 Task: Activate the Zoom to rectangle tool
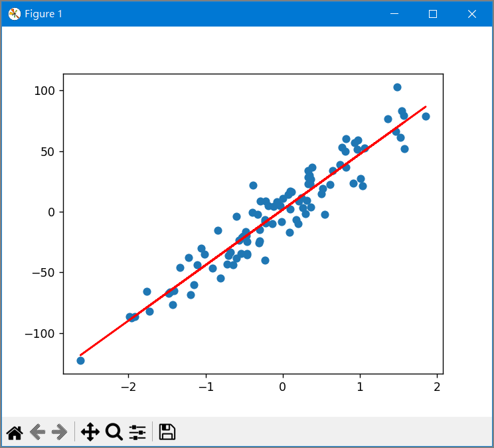114,431
